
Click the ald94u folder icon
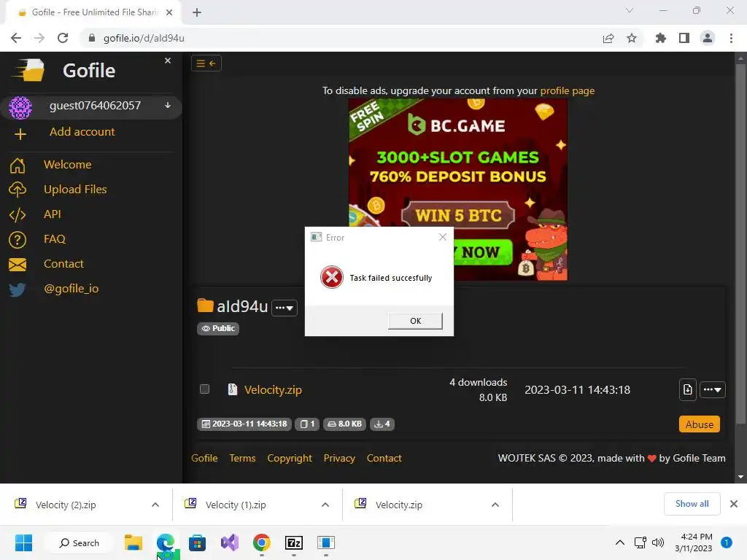pyautogui.click(x=205, y=306)
